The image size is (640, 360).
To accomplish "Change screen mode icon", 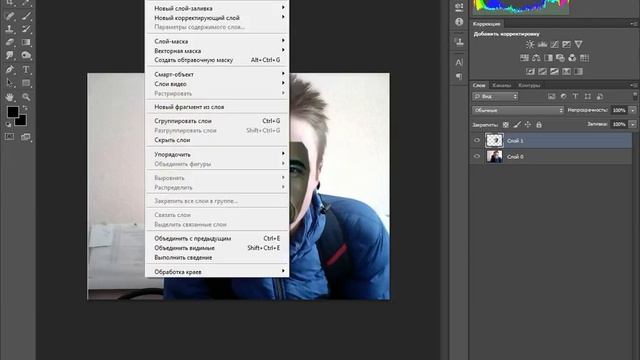I will (x=26, y=137).
